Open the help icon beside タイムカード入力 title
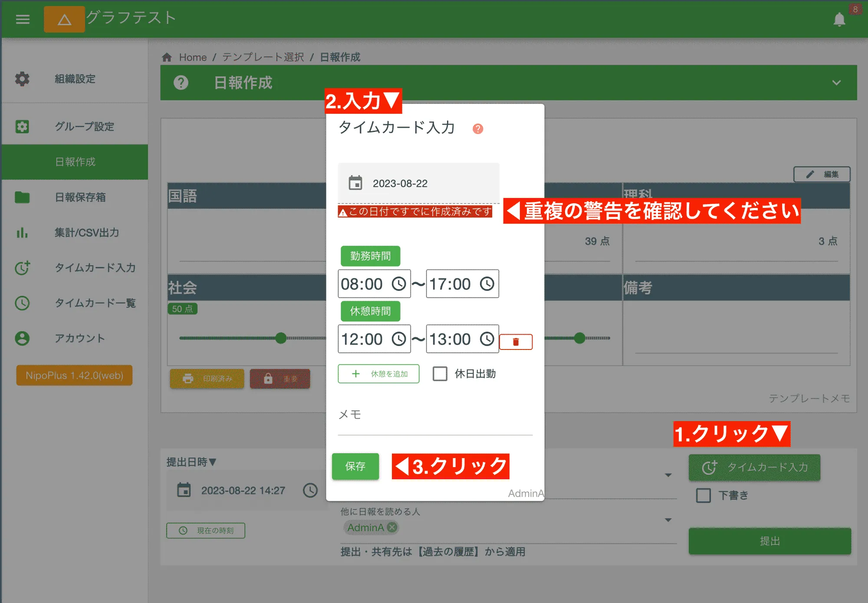 pyautogui.click(x=477, y=129)
